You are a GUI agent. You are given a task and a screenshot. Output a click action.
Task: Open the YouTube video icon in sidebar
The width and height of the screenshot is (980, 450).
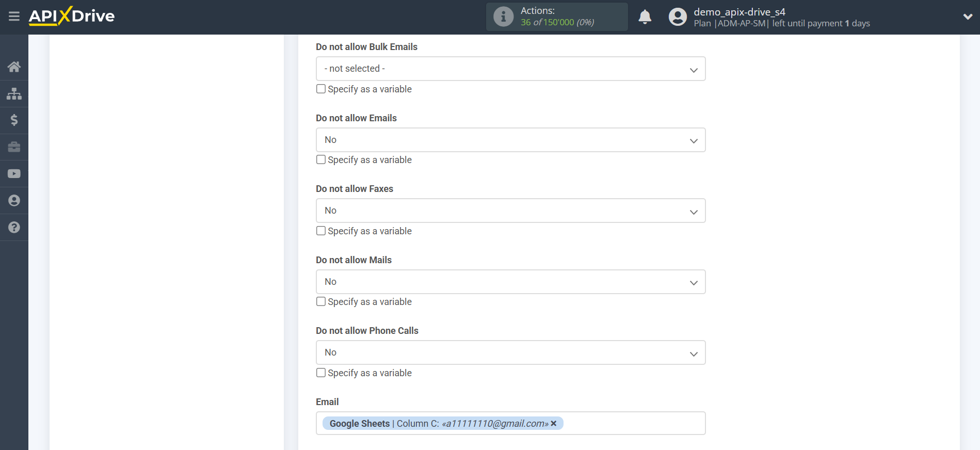[14, 174]
